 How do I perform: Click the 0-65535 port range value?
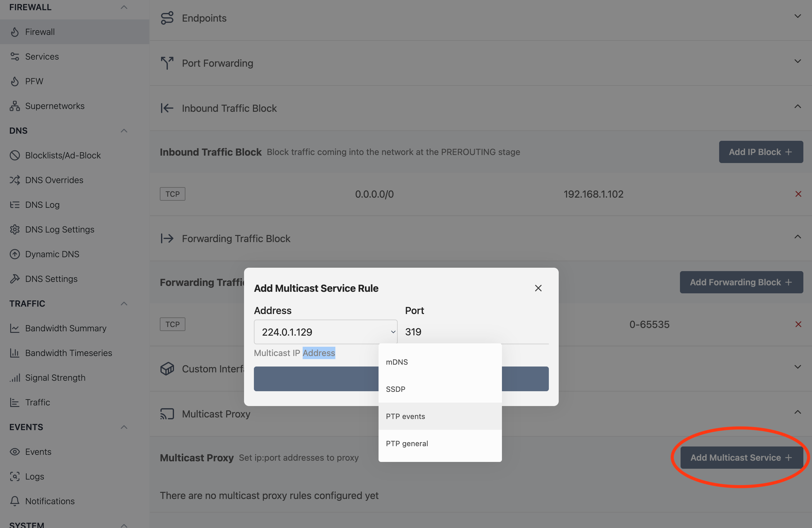649,324
